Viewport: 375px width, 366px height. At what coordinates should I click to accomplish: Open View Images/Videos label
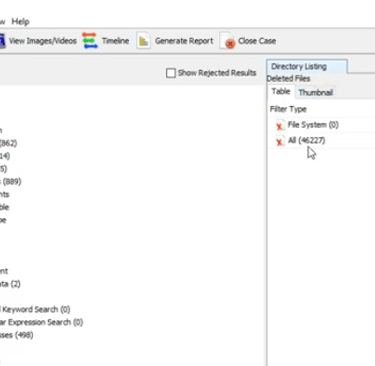(x=43, y=41)
